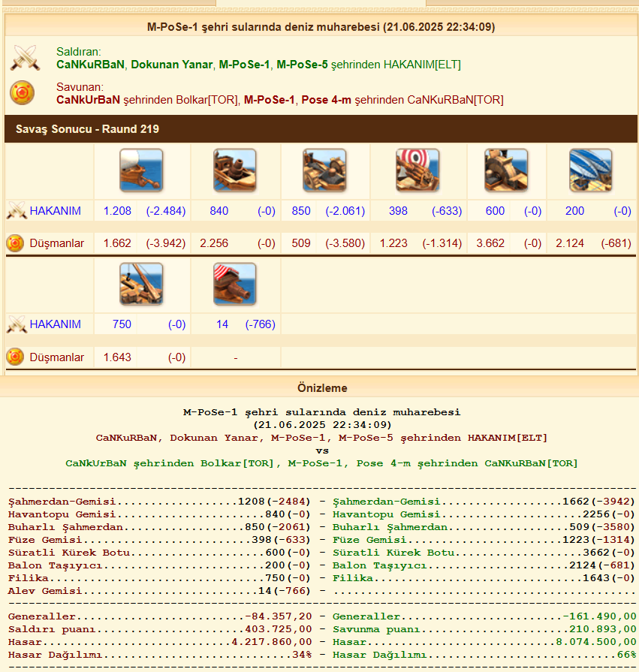Click HAKANIM name in the 750 row
Viewport: 639px width, 672px height.
[x=56, y=324]
